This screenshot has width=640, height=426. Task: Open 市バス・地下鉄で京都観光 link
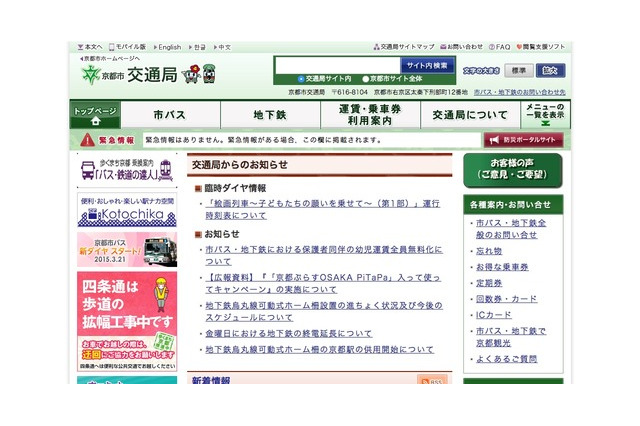pos(511,337)
